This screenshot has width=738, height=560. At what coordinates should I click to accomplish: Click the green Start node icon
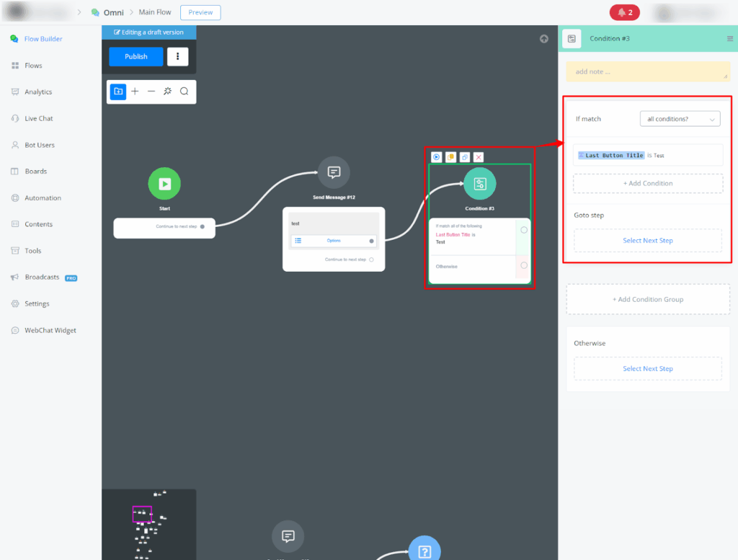[164, 184]
